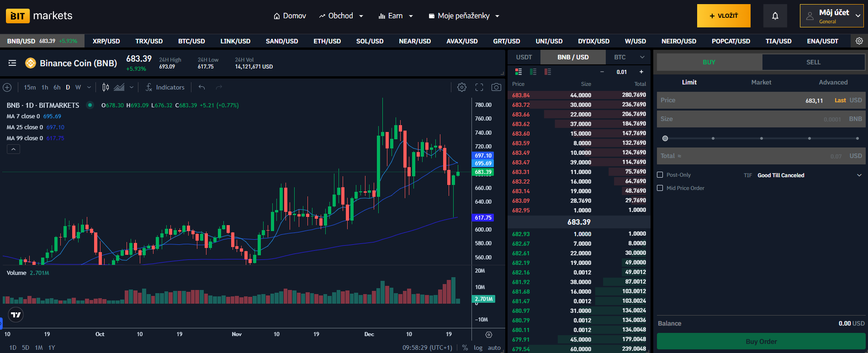Open the Obchod dropdown menu
This screenshot has width=868, height=353.
click(x=341, y=16)
